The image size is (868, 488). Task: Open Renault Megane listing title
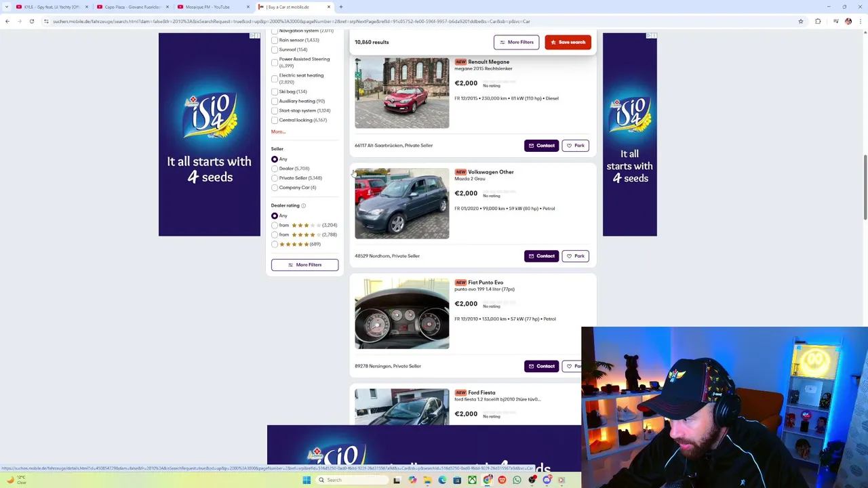pos(488,62)
